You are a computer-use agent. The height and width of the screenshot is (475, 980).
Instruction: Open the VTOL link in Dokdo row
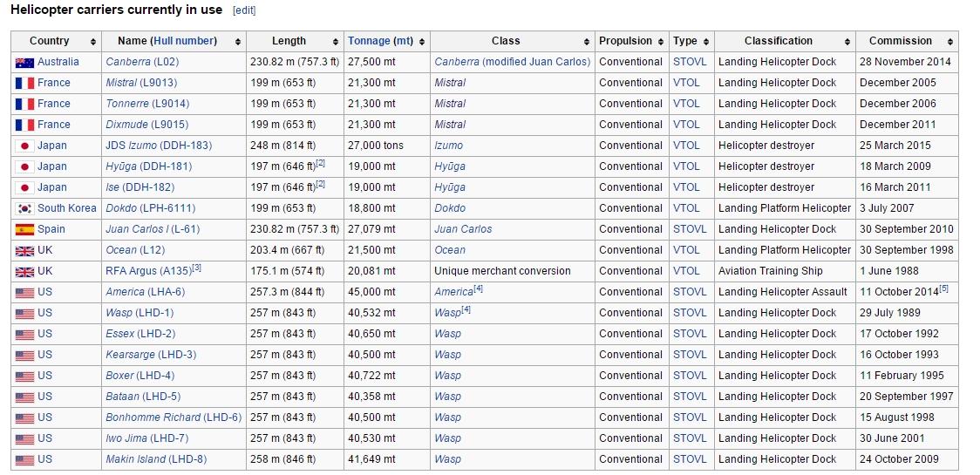click(686, 208)
